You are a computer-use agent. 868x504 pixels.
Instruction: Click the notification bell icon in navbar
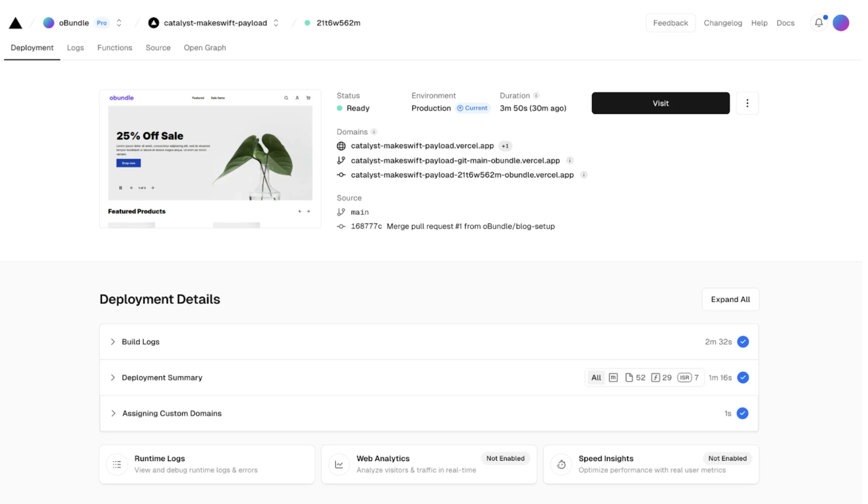pos(818,23)
